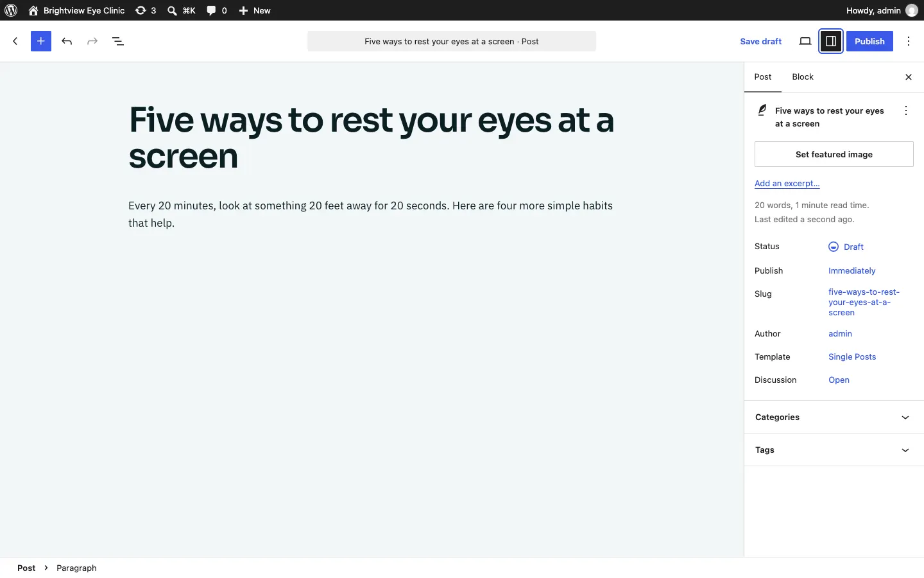Open the admin avatar in the top bar
The image size is (924, 578).
tap(912, 10)
